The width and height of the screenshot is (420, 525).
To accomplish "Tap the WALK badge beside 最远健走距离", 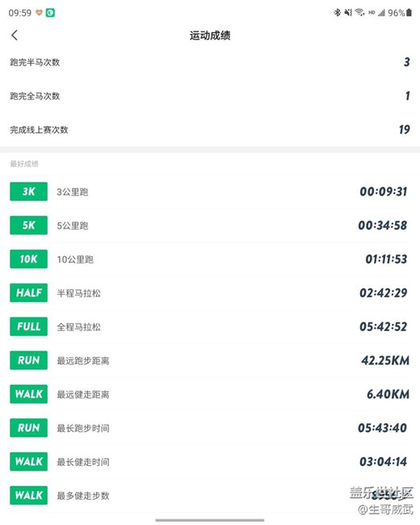I will [x=29, y=394].
